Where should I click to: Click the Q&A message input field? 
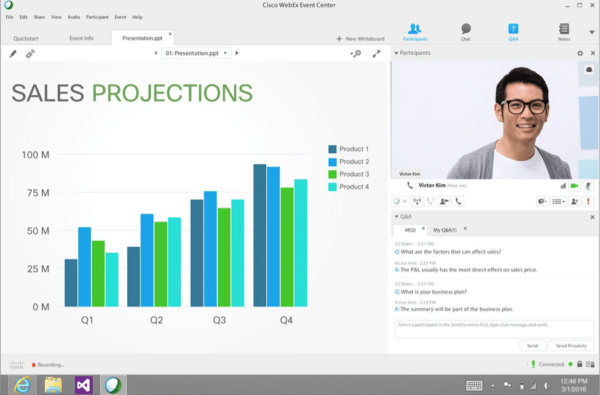pos(494,329)
